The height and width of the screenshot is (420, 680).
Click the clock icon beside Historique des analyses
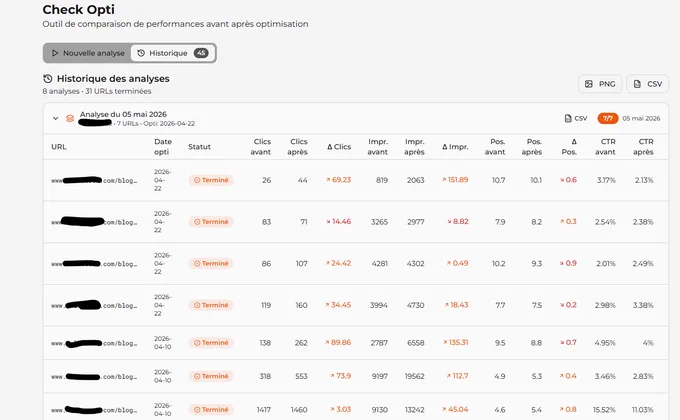pos(48,79)
